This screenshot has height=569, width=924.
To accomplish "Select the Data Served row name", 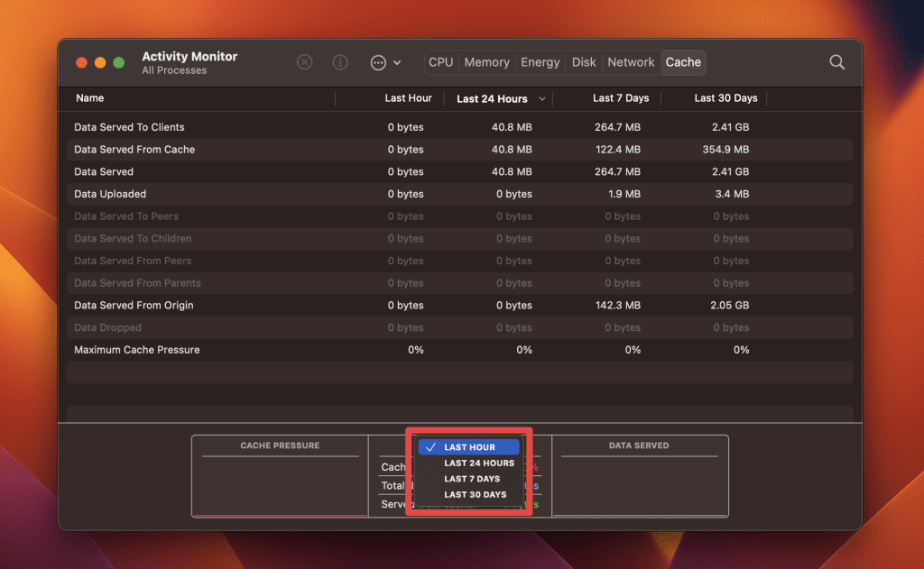I will 104,172.
